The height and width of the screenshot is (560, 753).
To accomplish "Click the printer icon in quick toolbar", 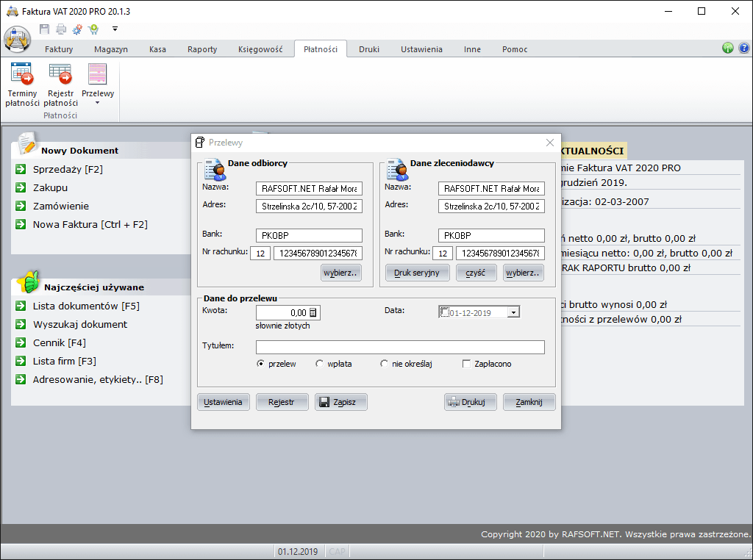I will 61,29.
